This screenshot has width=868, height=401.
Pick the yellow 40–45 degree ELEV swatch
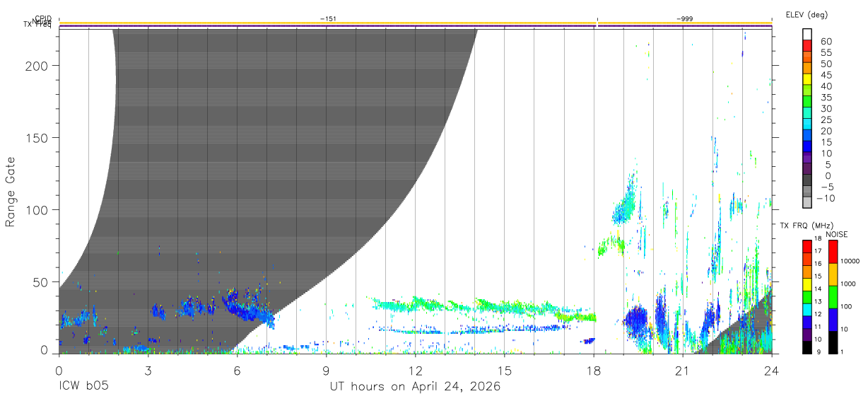(x=807, y=79)
